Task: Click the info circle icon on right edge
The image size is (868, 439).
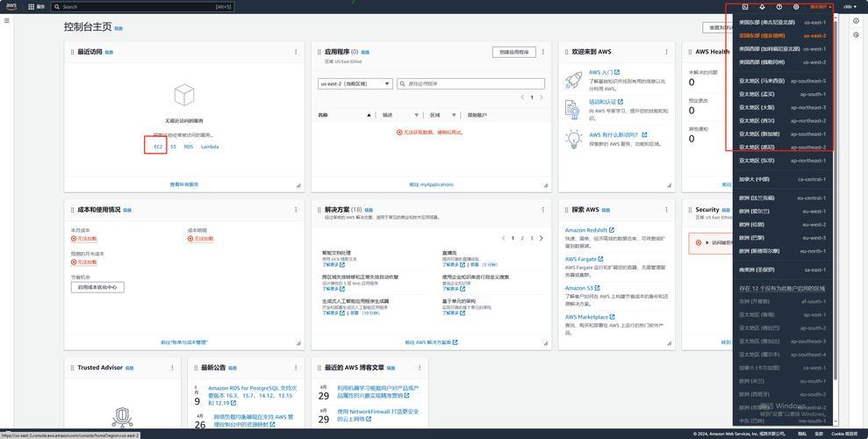Action: [856, 21]
